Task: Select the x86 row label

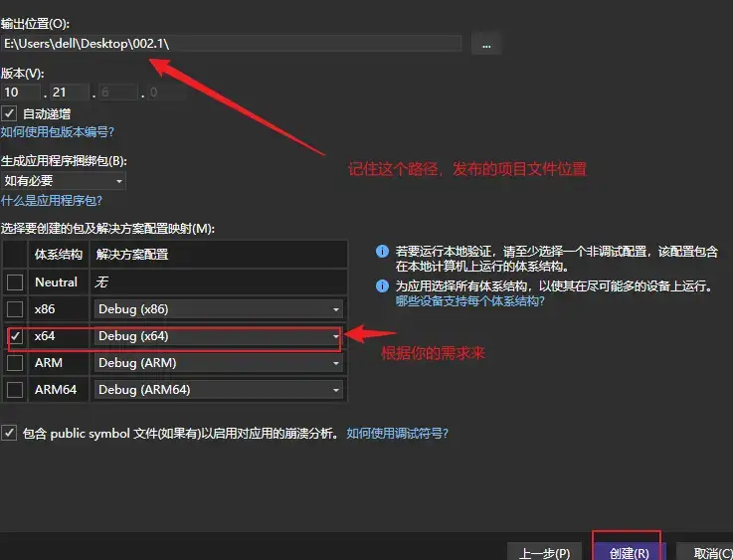Action: (x=45, y=309)
